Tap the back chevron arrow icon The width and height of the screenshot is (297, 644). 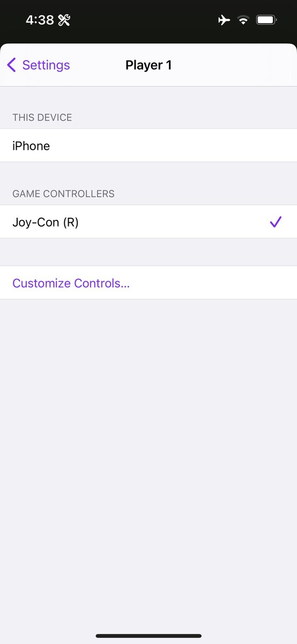[x=11, y=65]
